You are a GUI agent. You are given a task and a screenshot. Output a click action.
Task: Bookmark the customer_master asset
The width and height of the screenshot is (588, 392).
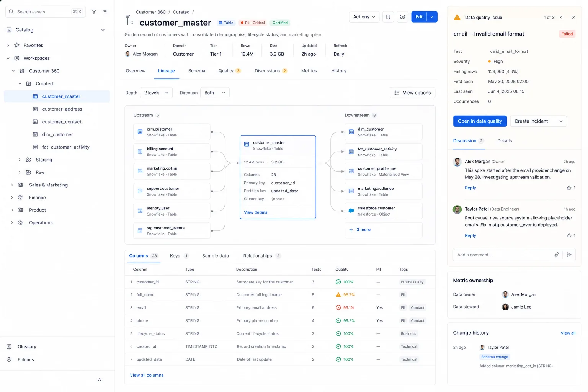[388, 17]
